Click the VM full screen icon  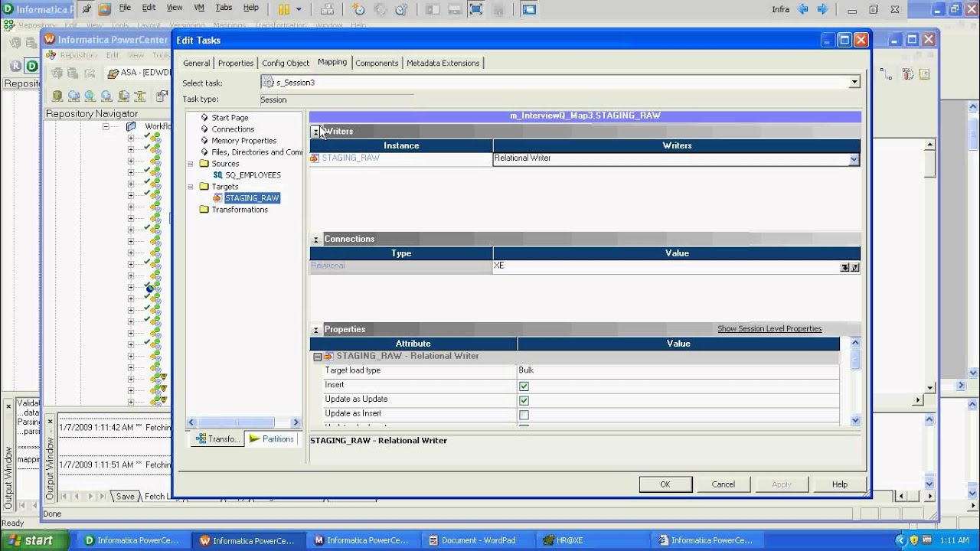pyautogui.click(x=475, y=9)
